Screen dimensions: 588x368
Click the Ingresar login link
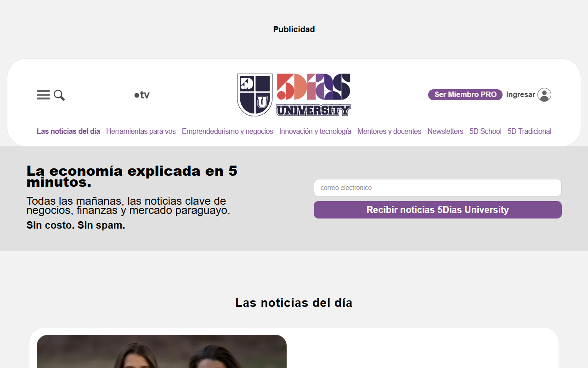pyautogui.click(x=520, y=94)
